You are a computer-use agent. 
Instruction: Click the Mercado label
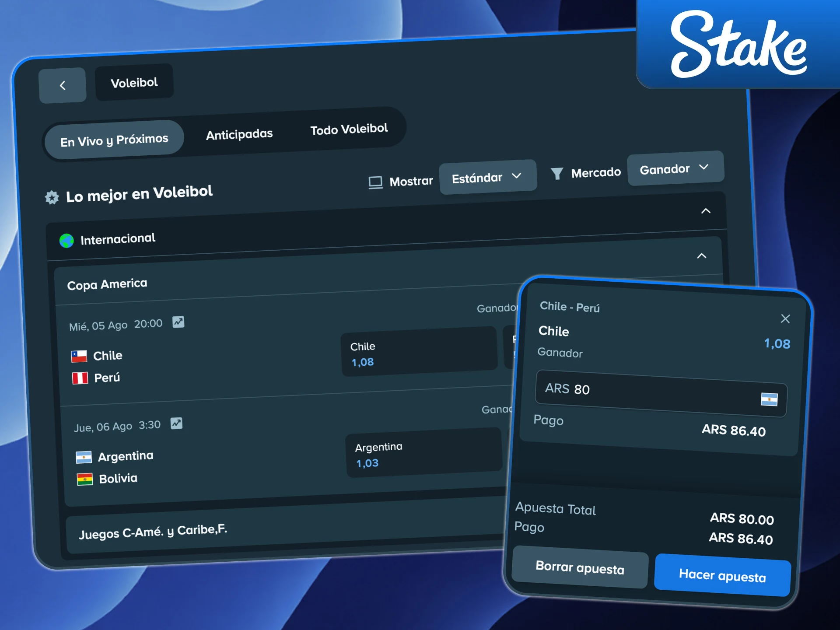(x=596, y=173)
